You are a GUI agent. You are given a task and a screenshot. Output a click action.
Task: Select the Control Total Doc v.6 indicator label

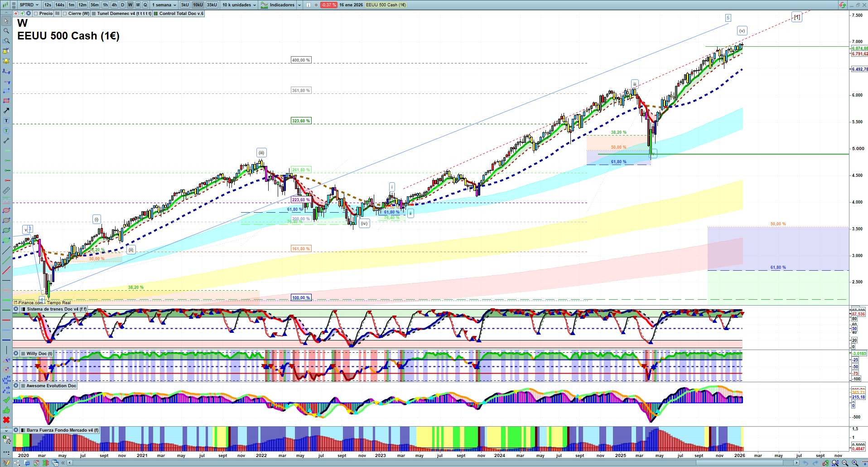tap(181, 14)
